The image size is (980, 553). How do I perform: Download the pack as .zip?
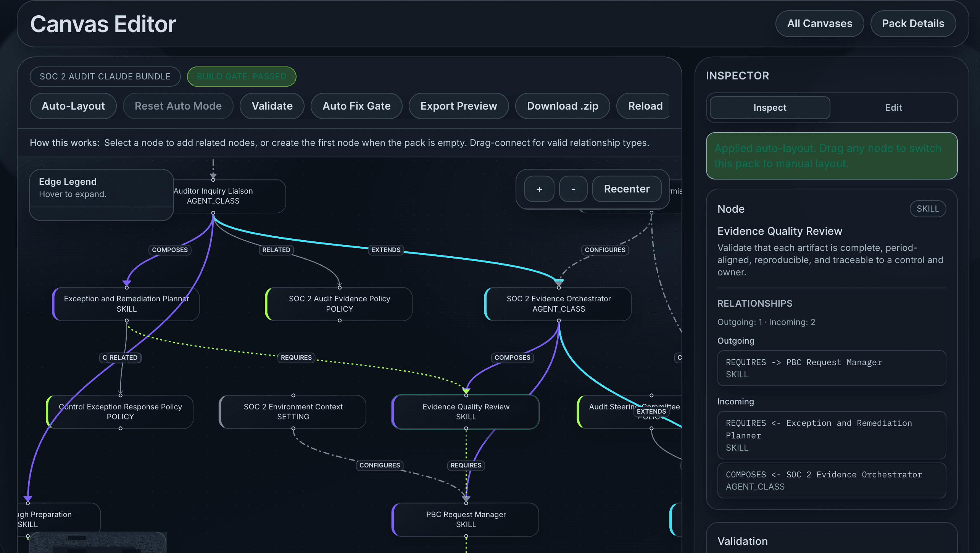point(562,106)
